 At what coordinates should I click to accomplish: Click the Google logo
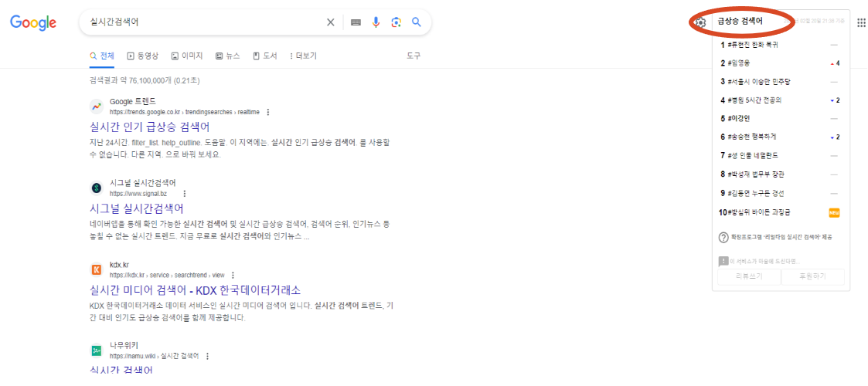pyautogui.click(x=33, y=22)
